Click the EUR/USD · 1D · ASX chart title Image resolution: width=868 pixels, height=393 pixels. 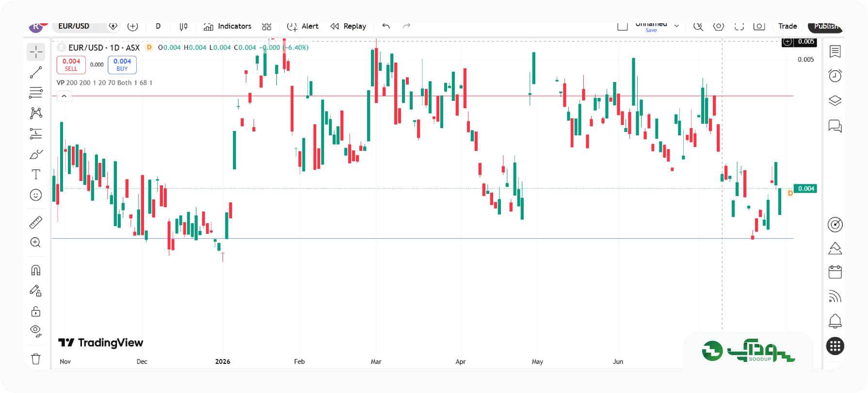click(x=104, y=48)
